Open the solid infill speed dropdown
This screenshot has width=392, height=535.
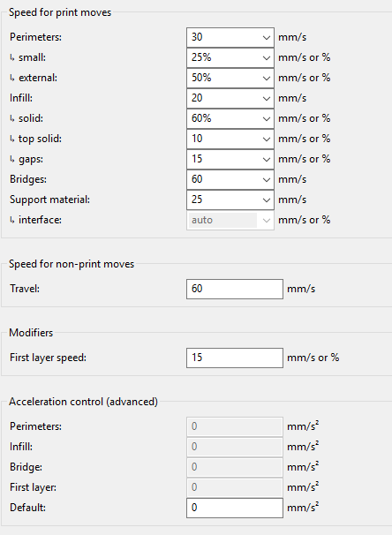tap(267, 118)
